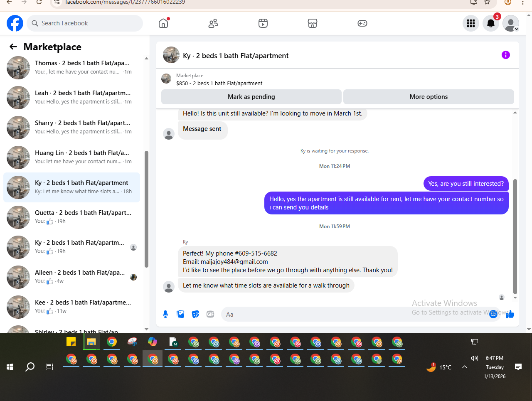The height and width of the screenshot is (401, 532).
Task: Open Sticky Notes taskbar icon
Action: coord(71,342)
